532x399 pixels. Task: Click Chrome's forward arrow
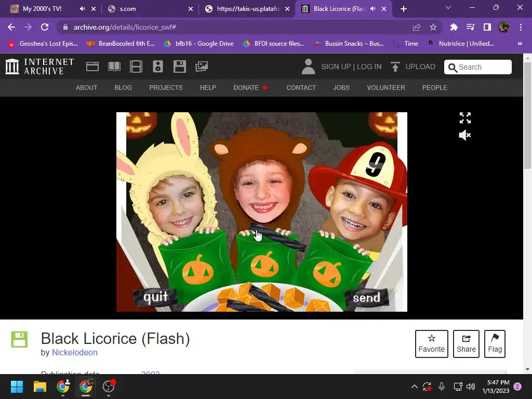[x=28, y=27]
